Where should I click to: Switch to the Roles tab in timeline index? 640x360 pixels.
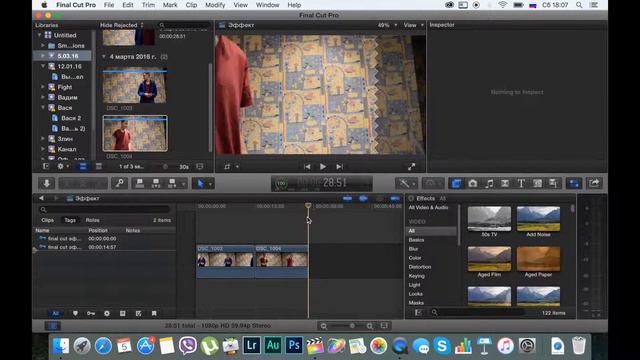(92, 220)
